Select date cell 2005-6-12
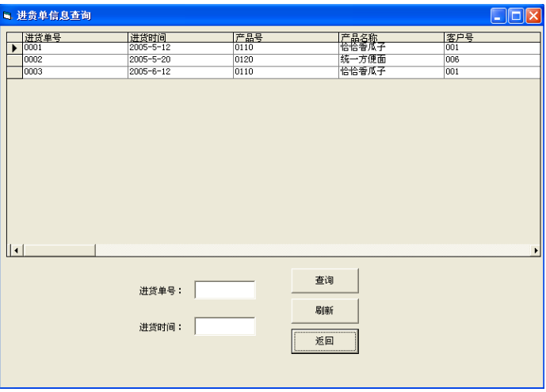This screenshot has height=392, width=546. [181, 72]
